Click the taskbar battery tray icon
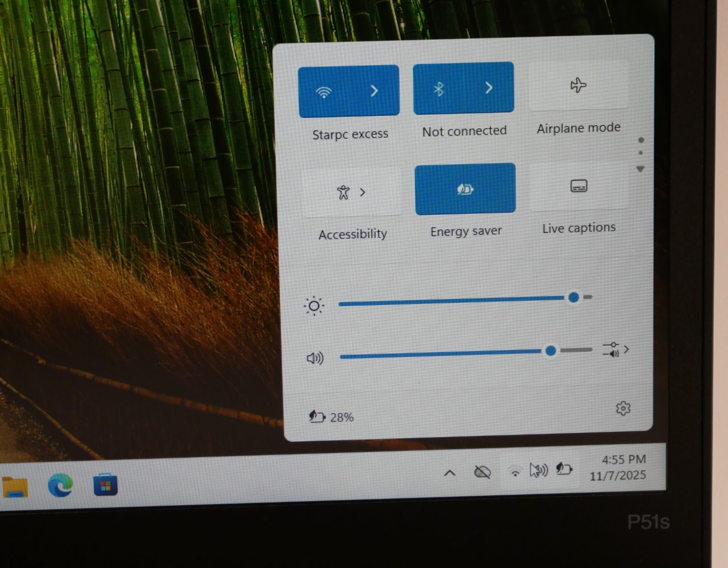 click(x=564, y=469)
